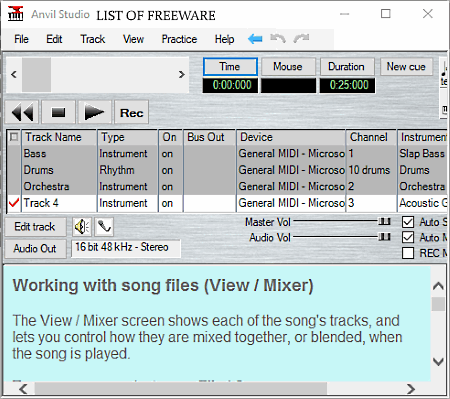This screenshot has height=399, width=450.
Task: Click the undo arrow icon
Action: tap(278, 39)
